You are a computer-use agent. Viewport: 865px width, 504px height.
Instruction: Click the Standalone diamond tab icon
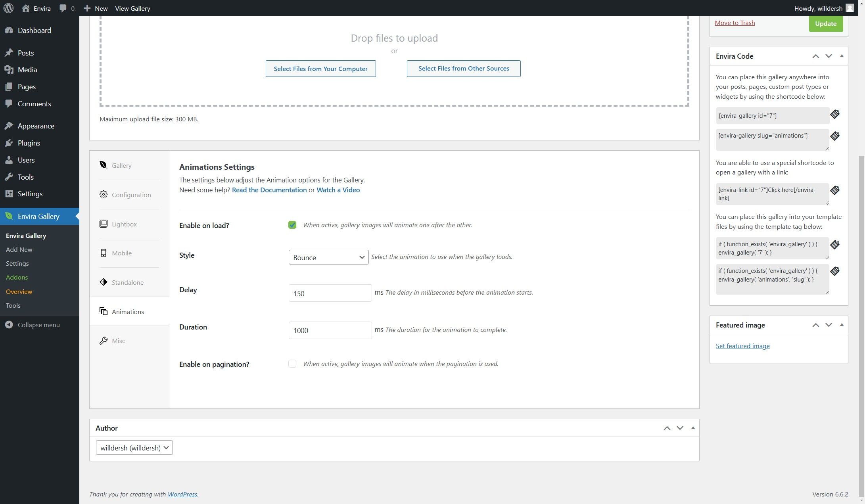(x=104, y=282)
